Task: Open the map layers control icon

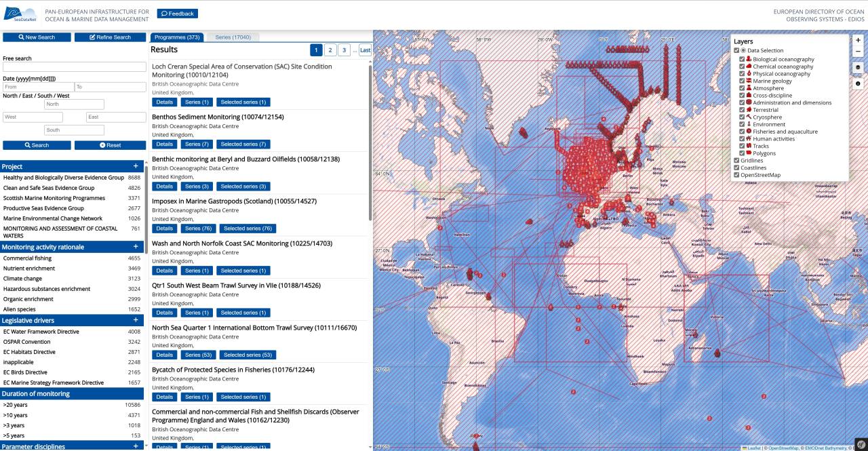Action: (858, 67)
